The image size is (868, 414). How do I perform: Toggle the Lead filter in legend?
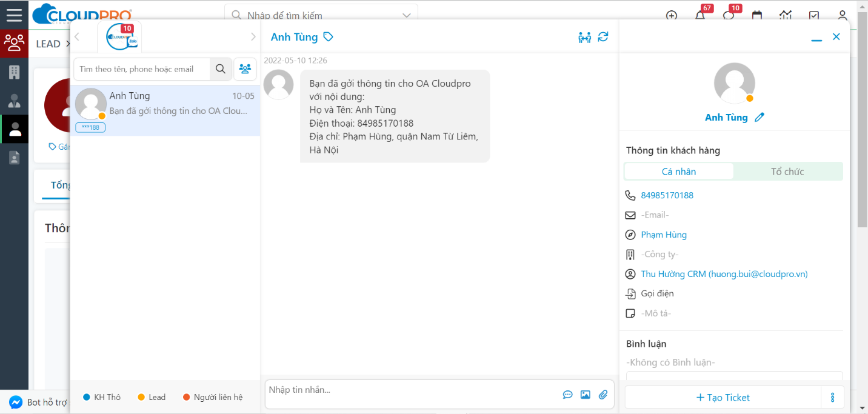(x=151, y=397)
